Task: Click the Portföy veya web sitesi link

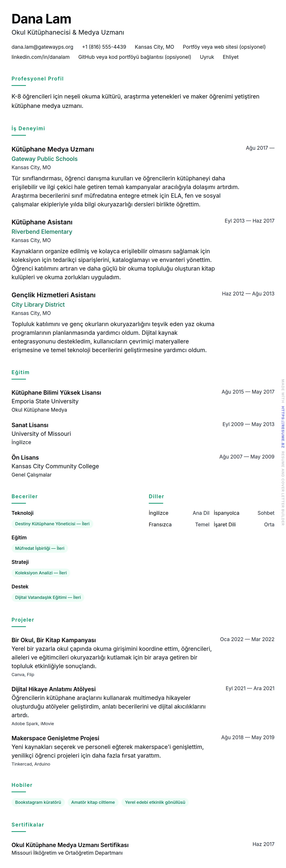Action: point(224,47)
